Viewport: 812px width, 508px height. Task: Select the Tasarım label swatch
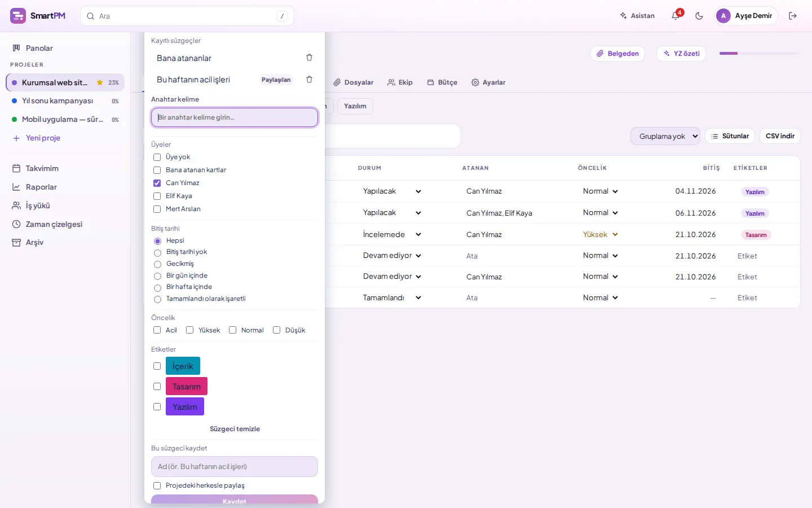187,386
